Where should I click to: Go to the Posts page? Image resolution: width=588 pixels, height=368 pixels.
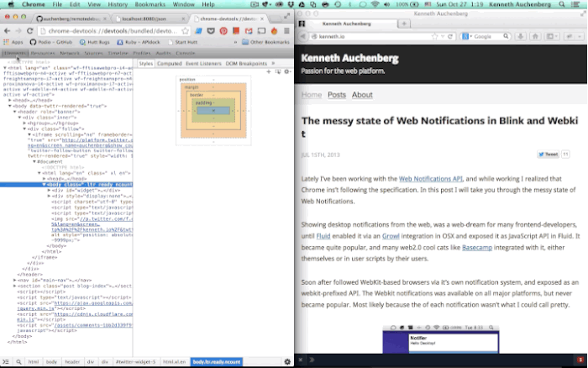click(x=337, y=95)
